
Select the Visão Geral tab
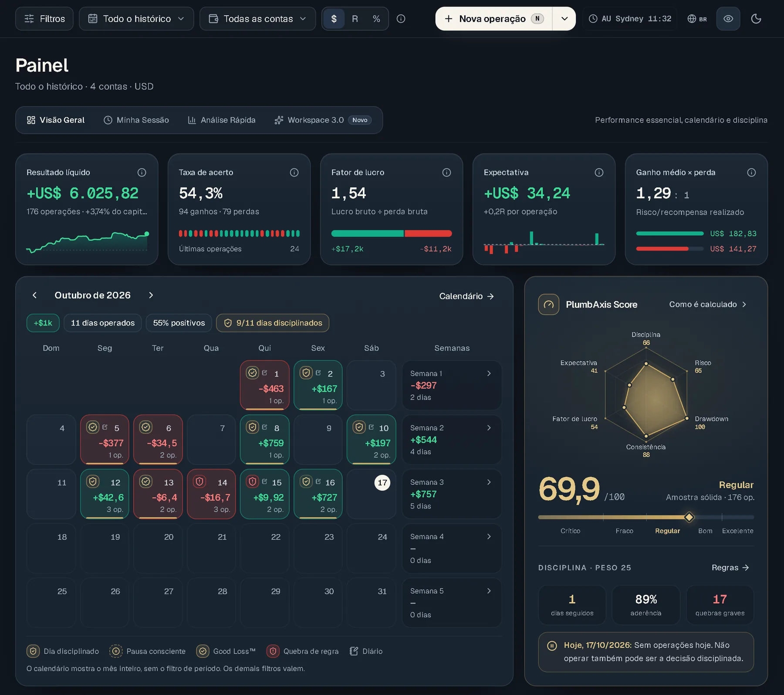point(56,120)
